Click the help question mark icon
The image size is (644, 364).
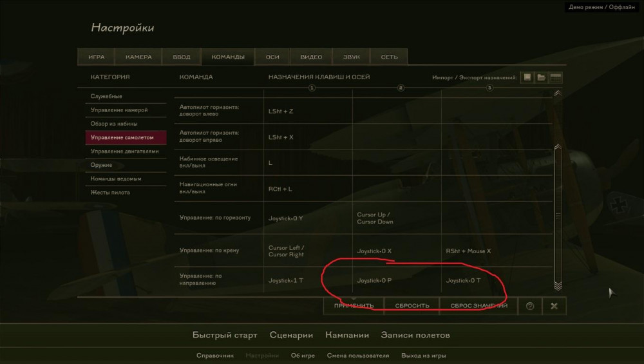530,306
